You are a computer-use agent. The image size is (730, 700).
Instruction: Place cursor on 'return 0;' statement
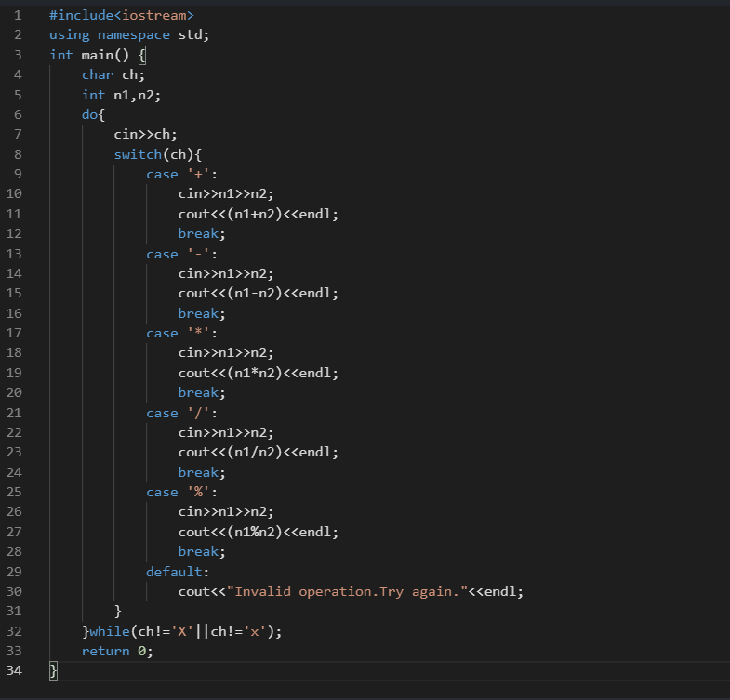(117, 651)
